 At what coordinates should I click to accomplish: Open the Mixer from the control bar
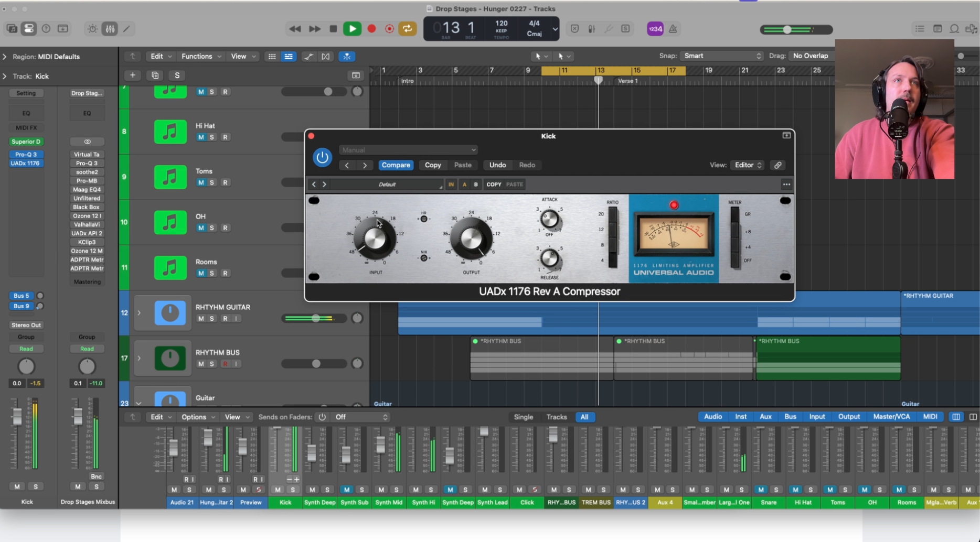click(110, 29)
